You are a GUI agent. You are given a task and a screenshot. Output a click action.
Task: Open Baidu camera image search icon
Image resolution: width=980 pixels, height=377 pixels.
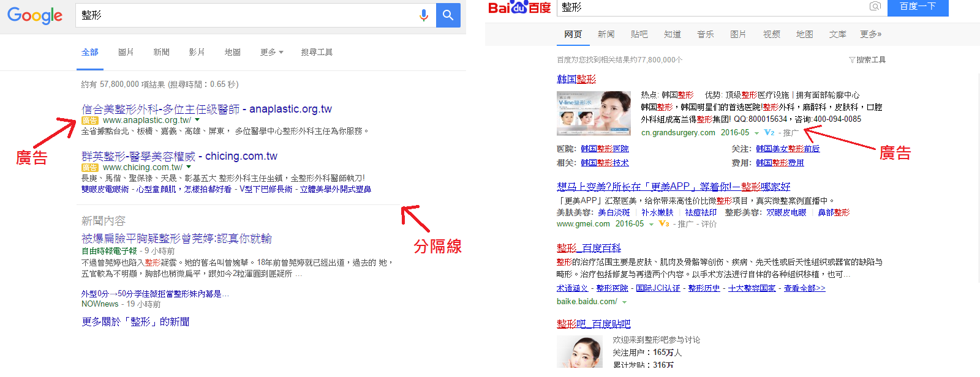click(875, 6)
